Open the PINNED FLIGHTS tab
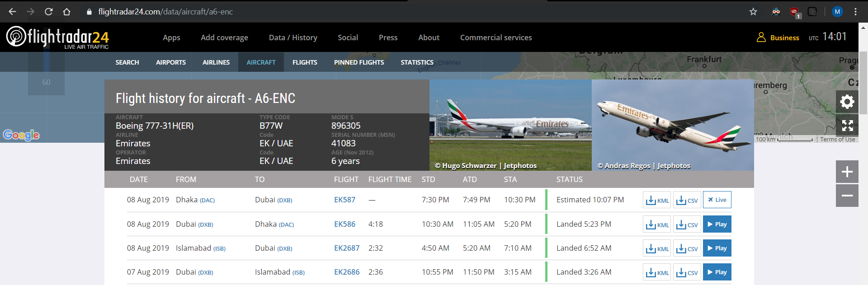This screenshot has height=285, width=868. point(359,62)
